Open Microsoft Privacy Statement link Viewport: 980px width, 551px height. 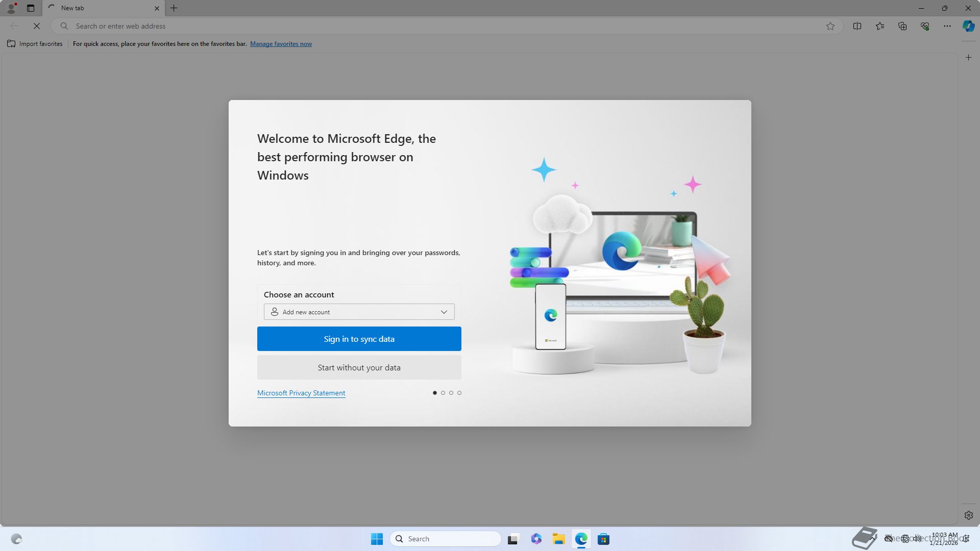(x=301, y=393)
